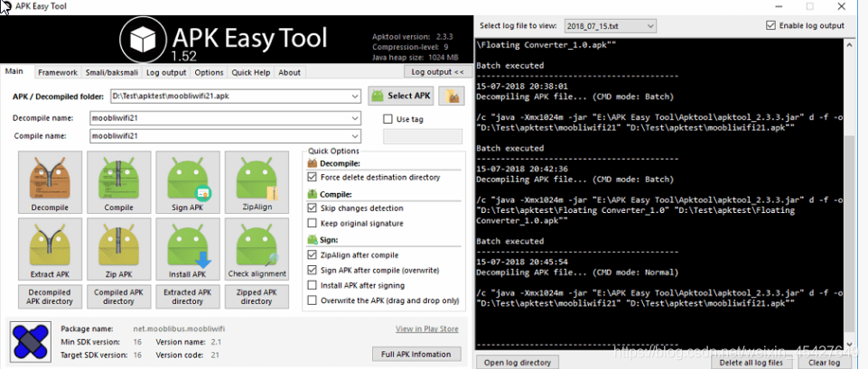The height and width of the screenshot is (369, 868).
Task: Uncheck ZipAlign after compile
Action: point(312,255)
